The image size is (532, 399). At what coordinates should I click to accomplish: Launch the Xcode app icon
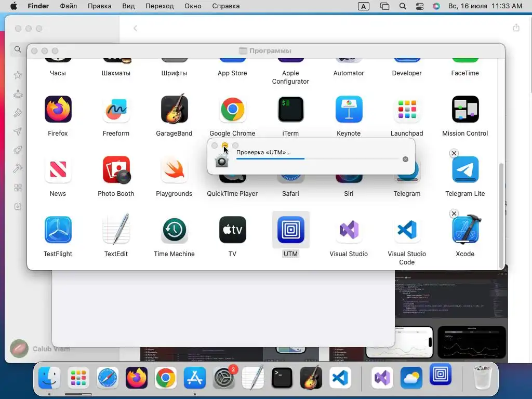(466, 229)
